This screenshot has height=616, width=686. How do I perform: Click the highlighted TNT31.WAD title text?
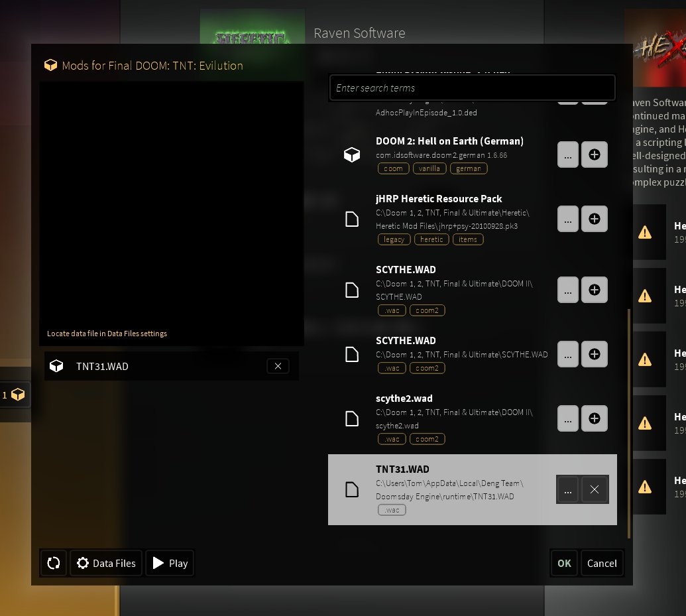pyautogui.click(x=402, y=469)
